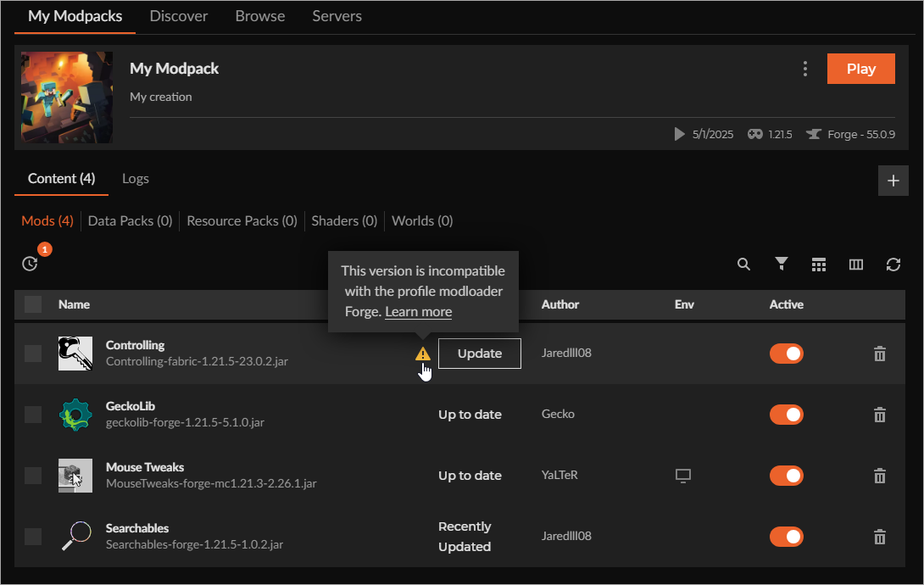Open the Servers tab
The height and width of the screenshot is (585, 924).
coord(337,16)
